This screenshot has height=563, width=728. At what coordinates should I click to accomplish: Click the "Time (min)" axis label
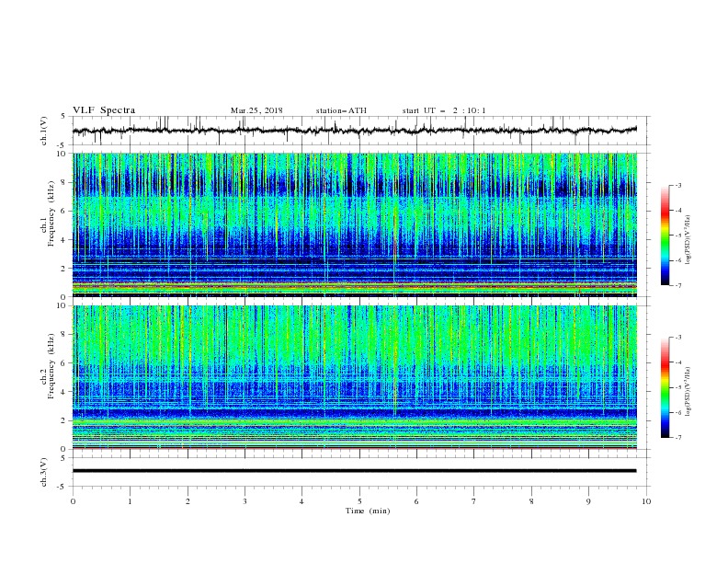[368, 511]
